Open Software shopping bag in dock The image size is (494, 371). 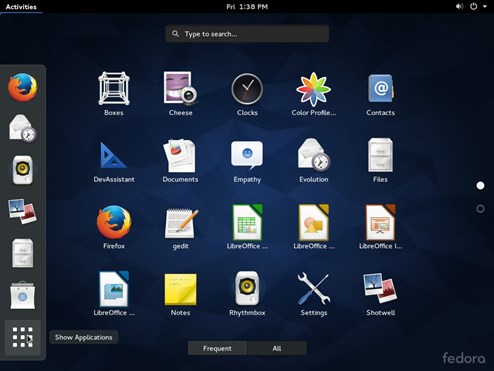pyautogui.click(x=22, y=295)
